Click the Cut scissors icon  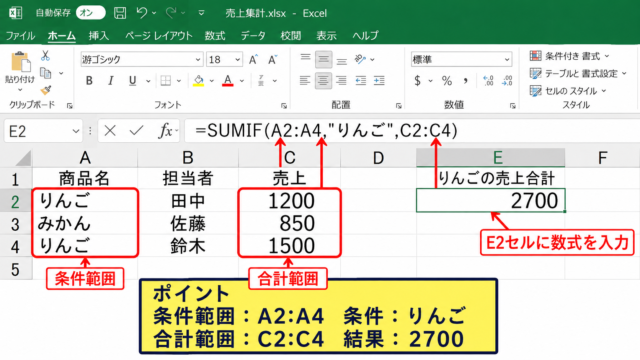pos(45,56)
